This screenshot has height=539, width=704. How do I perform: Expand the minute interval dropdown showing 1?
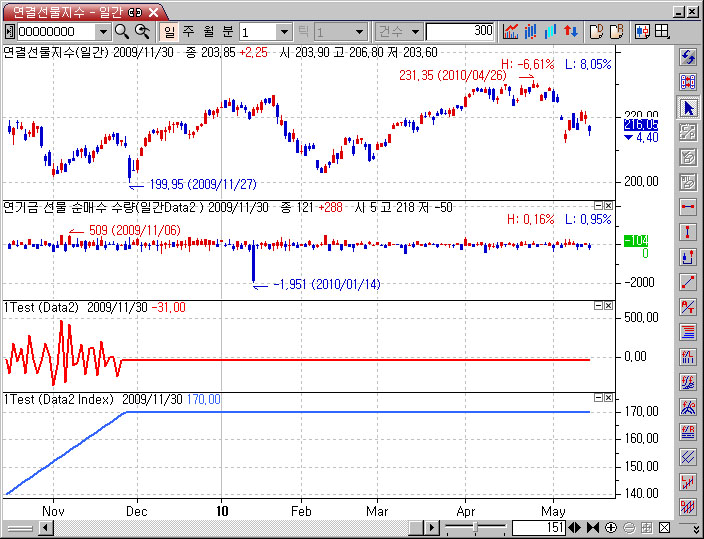283,31
